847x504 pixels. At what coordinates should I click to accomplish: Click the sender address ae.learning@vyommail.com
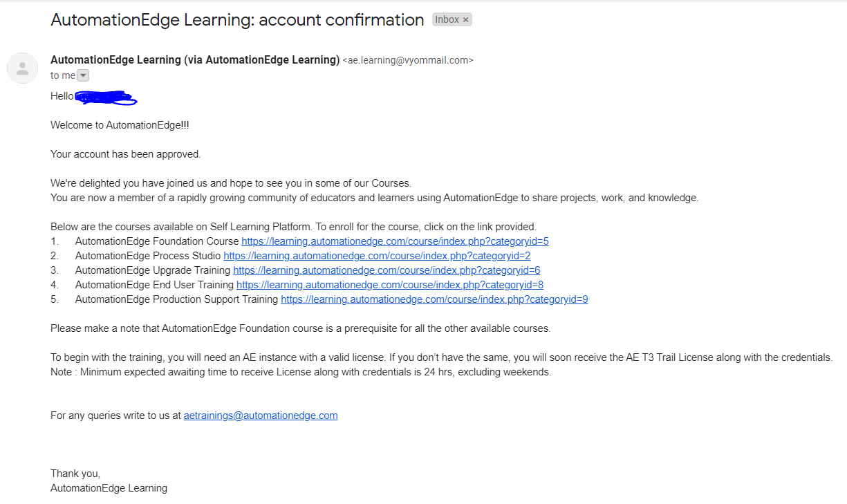click(x=408, y=60)
